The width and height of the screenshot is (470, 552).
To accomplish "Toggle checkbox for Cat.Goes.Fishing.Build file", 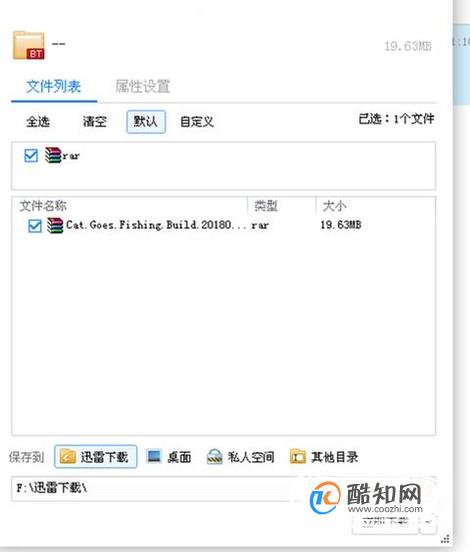I will (x=35, y=226).
